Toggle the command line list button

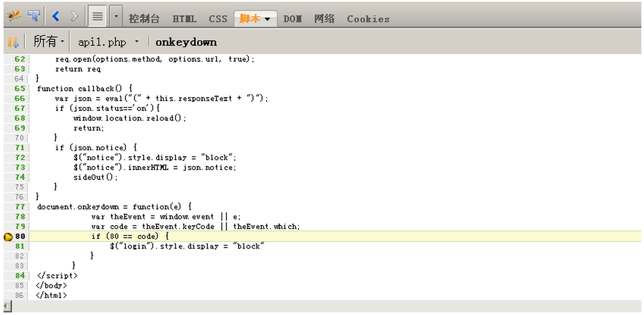[97, 17]
